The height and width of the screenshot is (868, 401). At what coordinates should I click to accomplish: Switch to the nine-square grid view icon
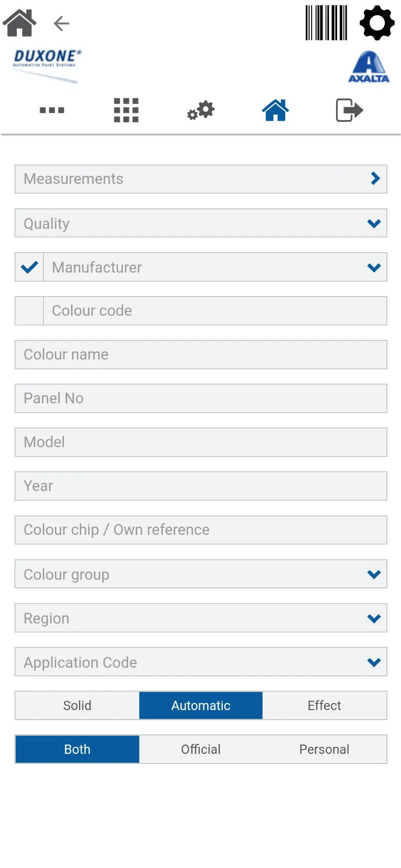(x=126, y=110)
